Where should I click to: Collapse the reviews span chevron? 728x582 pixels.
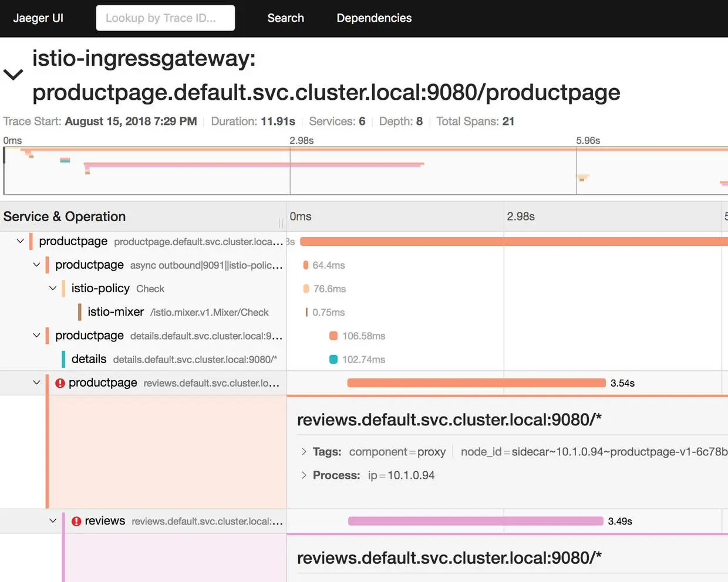pos(53,520)
